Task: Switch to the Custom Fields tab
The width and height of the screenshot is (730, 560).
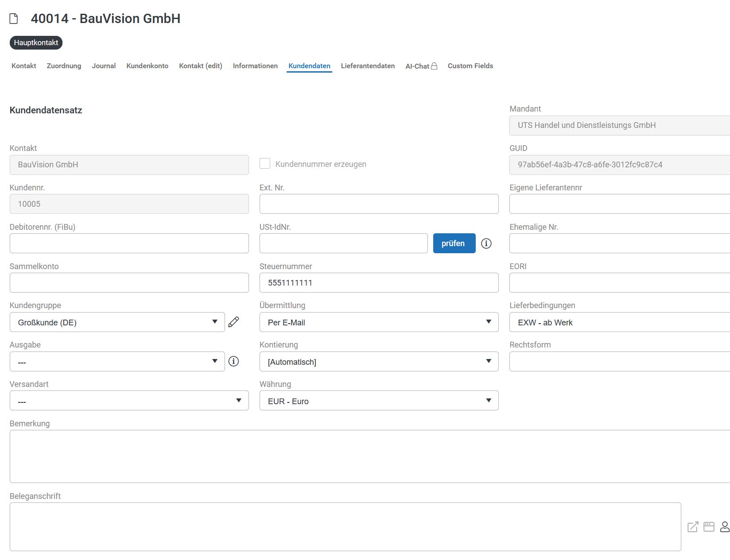Action: click(470, 66)
